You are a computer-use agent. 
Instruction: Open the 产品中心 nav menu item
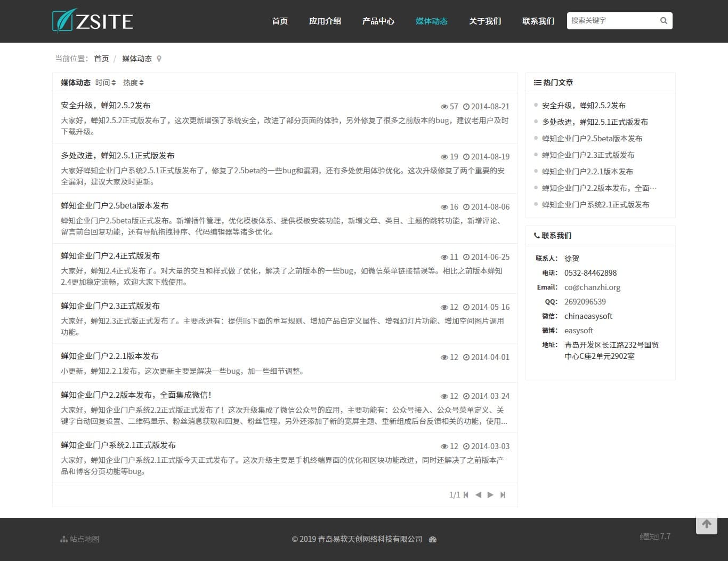[x=378, y=21]
